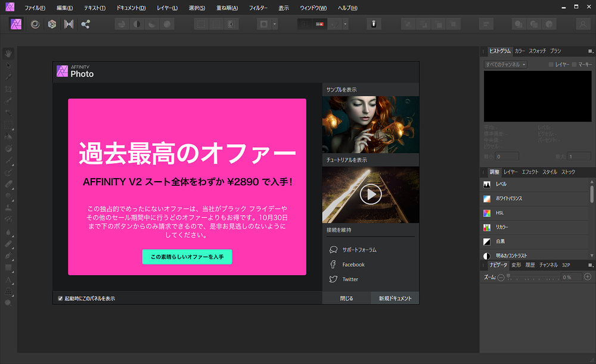The height and width of the screenshot is (364, 596).
Task: Click the リカラー adjustment icon
Action: (487, 227)
